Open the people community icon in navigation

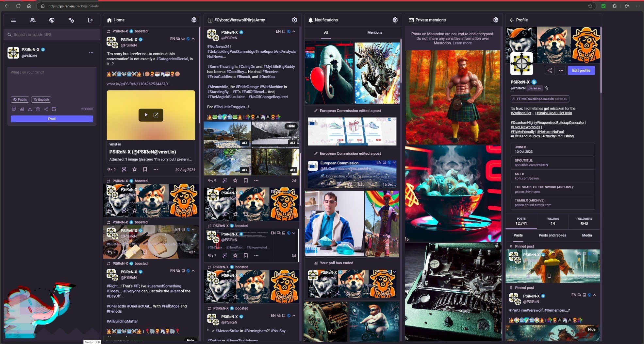(x=33, y=20)
